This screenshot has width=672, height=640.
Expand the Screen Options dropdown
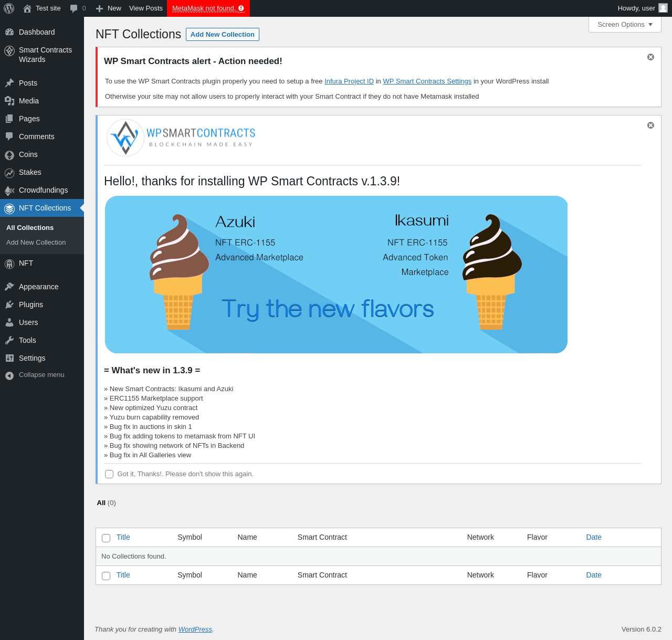tap(625, 25)
